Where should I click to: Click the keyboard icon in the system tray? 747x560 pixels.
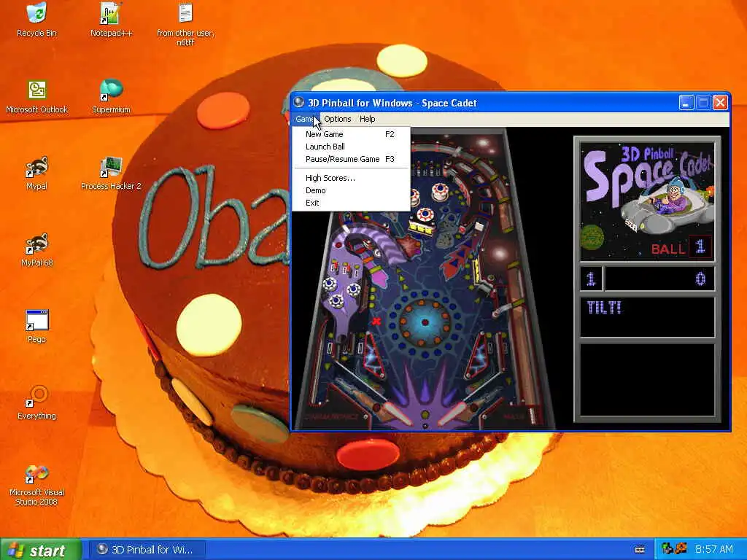[x=640, y=550]
